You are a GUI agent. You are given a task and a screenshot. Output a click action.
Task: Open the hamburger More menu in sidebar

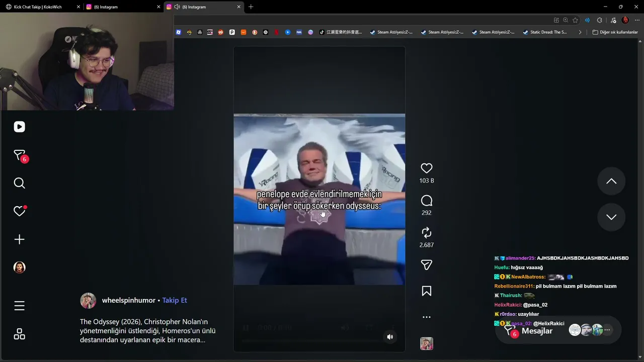[19, 306]
